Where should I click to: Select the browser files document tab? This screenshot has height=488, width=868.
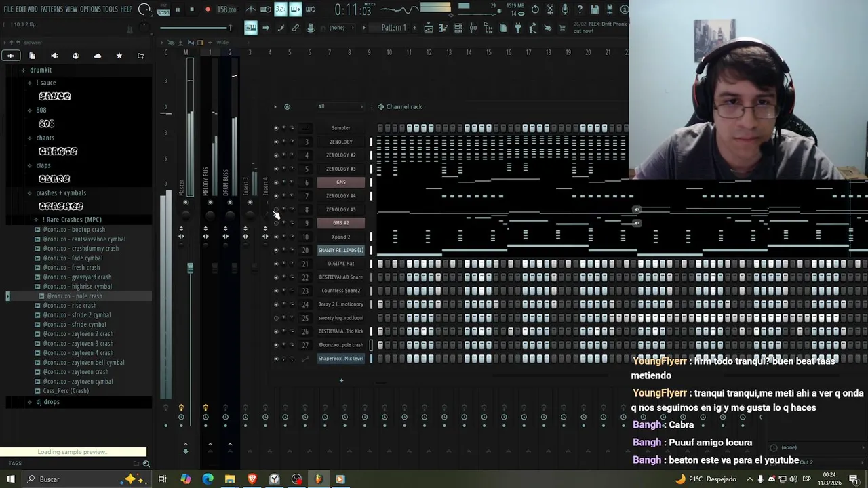(x=32, y=56)
